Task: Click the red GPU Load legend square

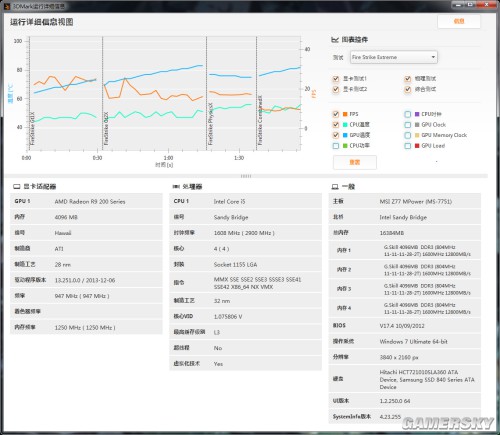Action: coord(417,146)
